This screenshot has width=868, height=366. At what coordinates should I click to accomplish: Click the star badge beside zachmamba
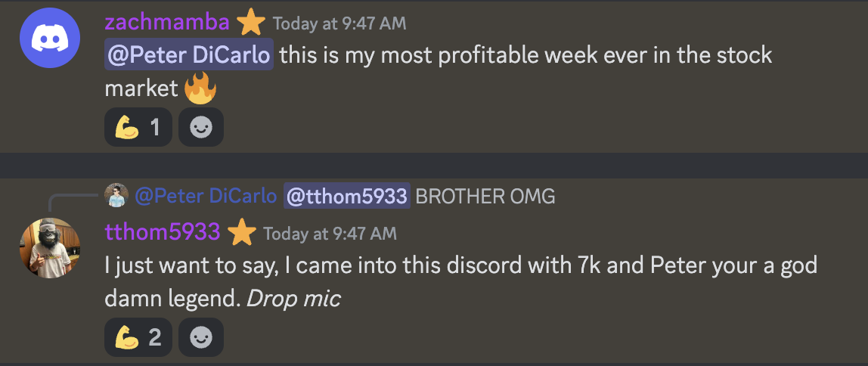click(251, 23)
